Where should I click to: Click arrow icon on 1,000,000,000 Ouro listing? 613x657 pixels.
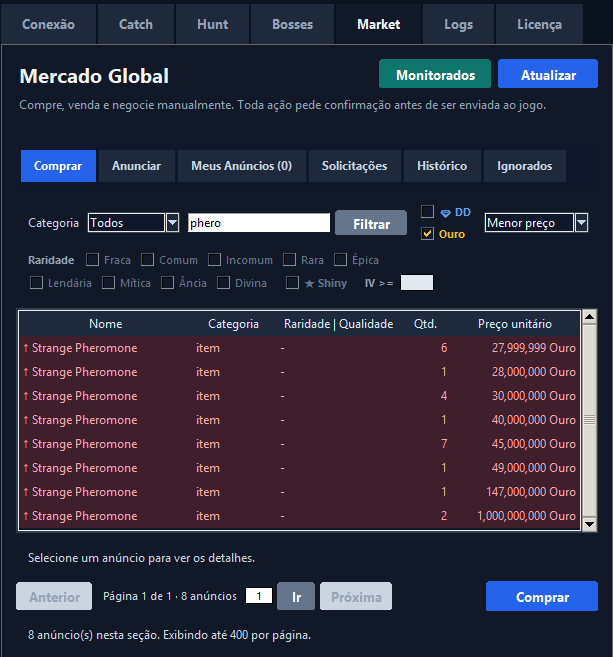26,516
